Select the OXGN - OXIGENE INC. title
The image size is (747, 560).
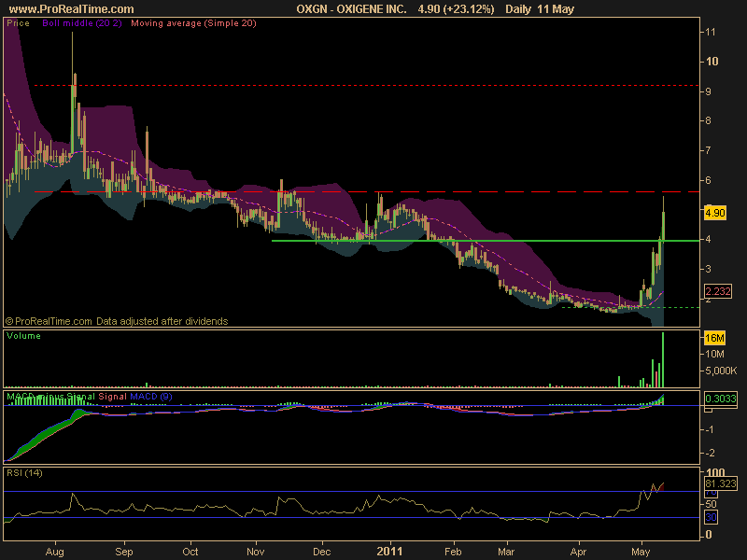351,9
